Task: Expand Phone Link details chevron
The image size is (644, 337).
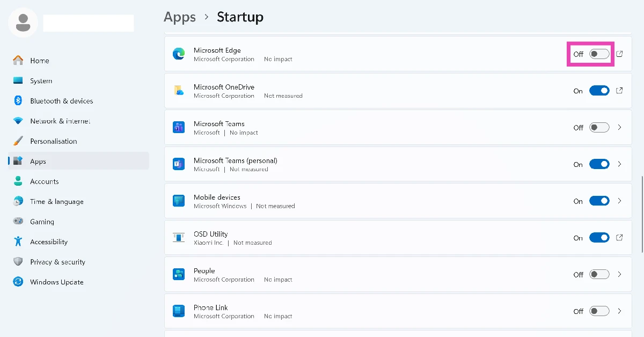Action: (619, 311)
